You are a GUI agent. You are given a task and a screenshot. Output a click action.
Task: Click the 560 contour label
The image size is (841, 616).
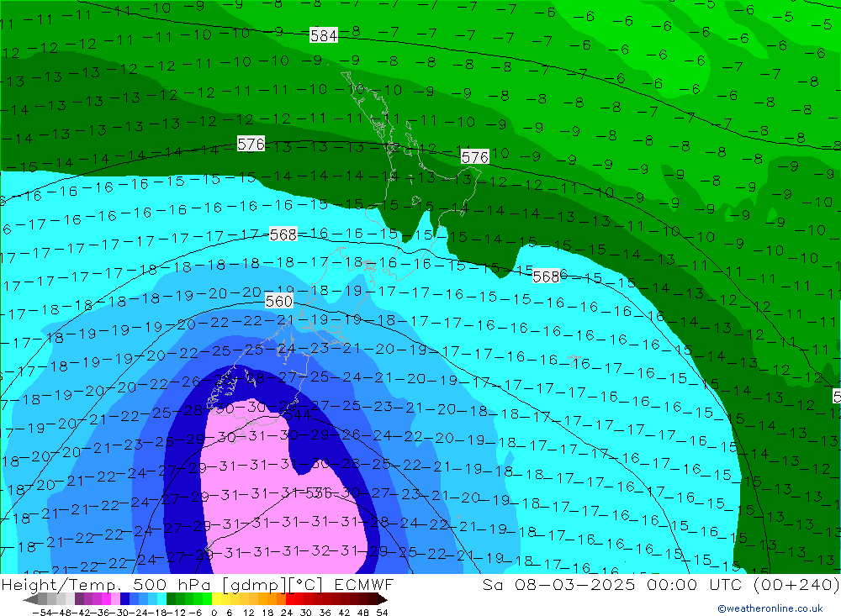point(279,301)
